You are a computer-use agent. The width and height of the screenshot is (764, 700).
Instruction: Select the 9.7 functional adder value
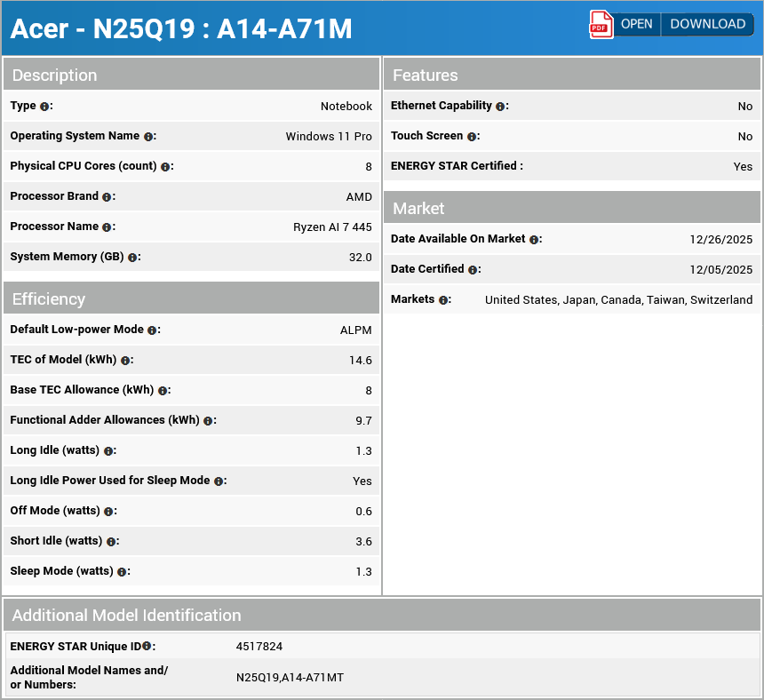[363, 421]
